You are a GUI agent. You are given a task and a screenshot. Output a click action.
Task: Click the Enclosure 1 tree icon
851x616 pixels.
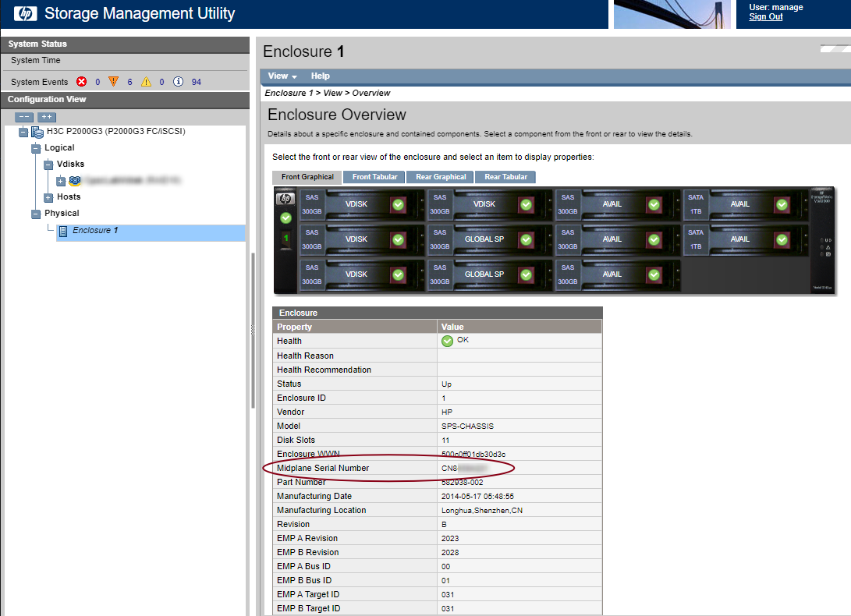(63, 231)
